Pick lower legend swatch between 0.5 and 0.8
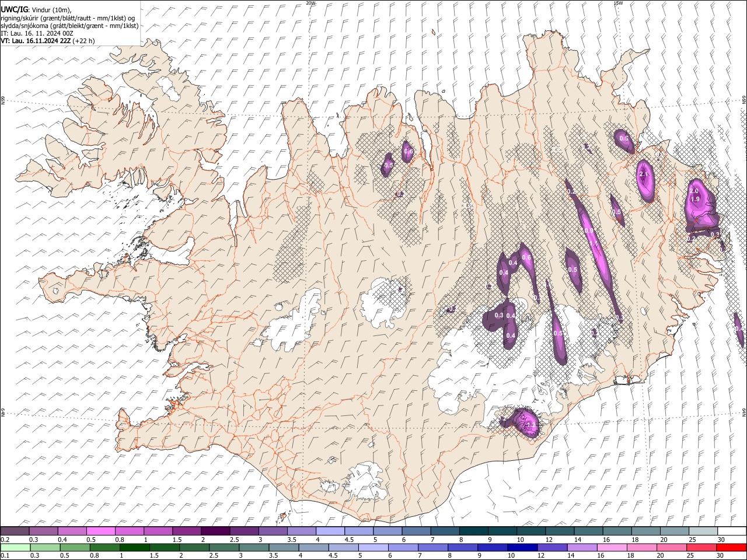This screenshot has height=560, width=747. click(75, 548)
